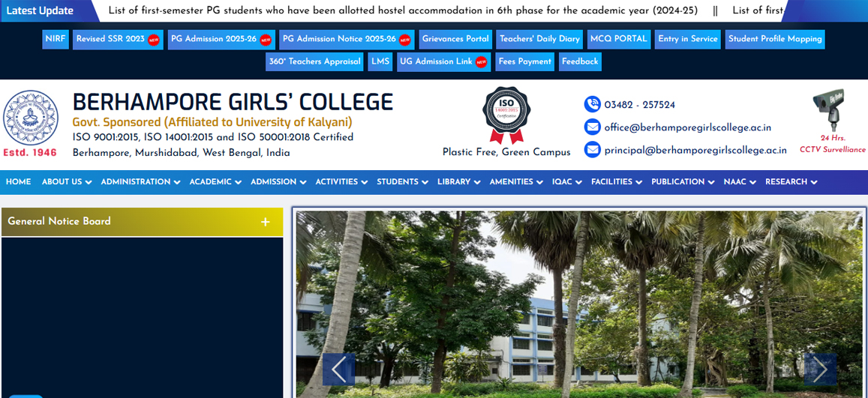Image resolution: width=868 pixels, height=398 pixels.
Task: Go to Grievances Portal
Action: pos(455,39)
